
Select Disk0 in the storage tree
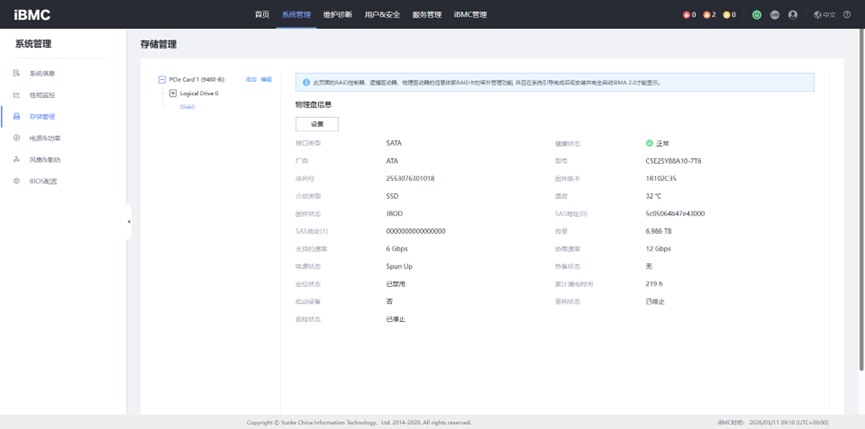click(x=187, y=107)
